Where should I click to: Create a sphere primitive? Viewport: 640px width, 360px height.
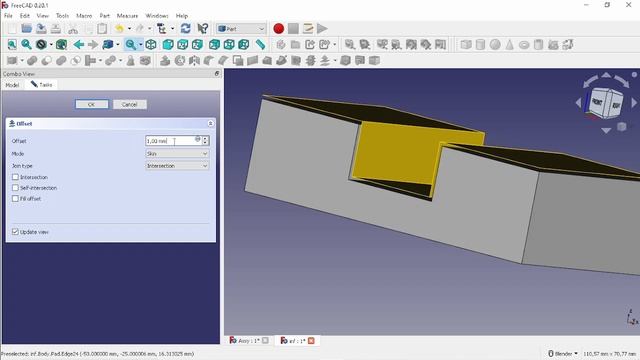[x=495, y=44]
